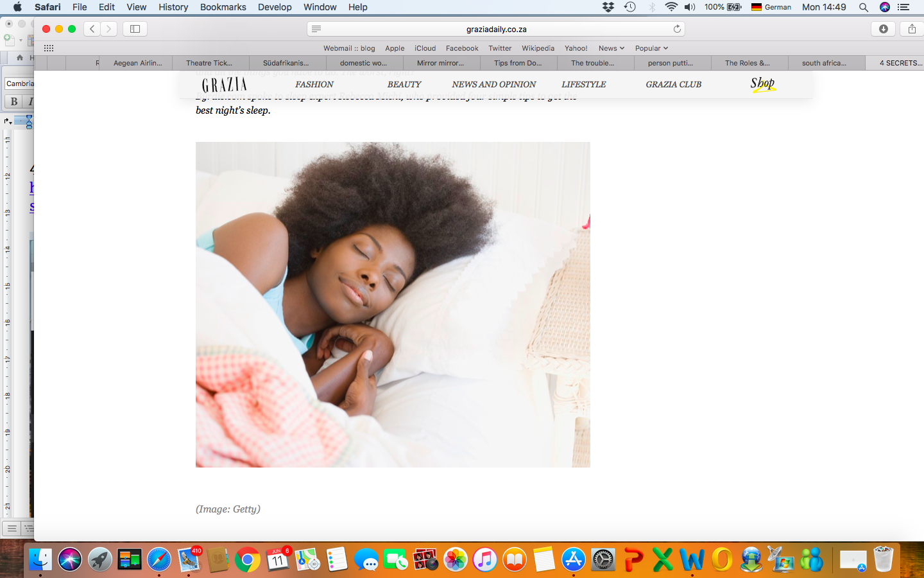The width and height of the screenshot is (924, 578).
Task: Open Reader view icon in address bar
Action: click(x=316, y=29)
